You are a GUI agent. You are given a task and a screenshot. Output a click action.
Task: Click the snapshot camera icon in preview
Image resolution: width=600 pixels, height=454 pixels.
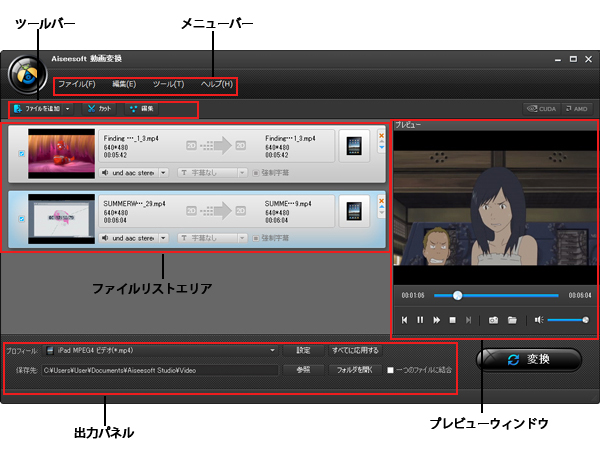pos(493,320)
